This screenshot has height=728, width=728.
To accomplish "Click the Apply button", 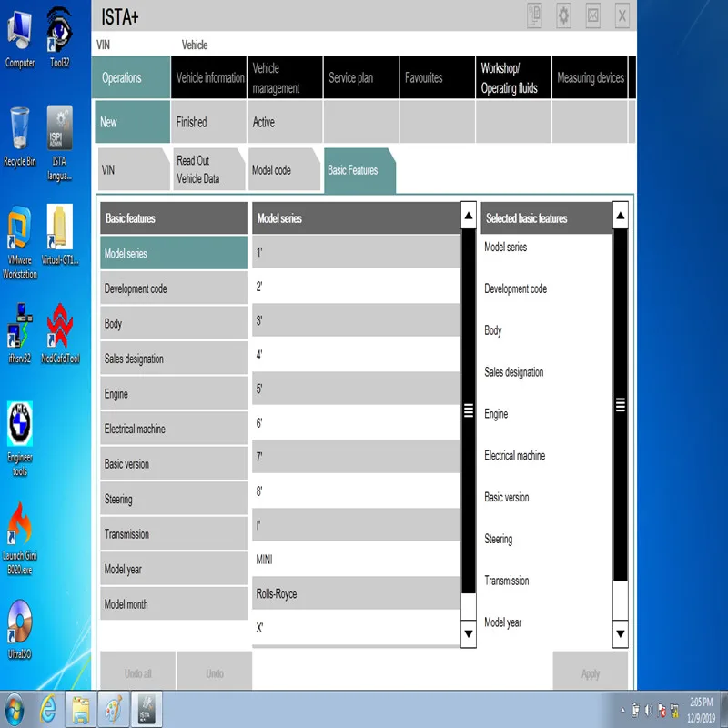I will tap(590, 672).
